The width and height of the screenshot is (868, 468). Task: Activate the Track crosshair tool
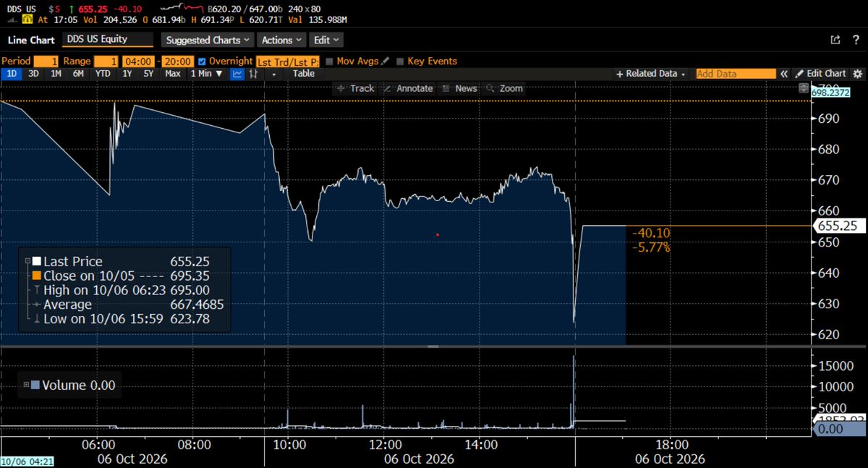(356, 88)
